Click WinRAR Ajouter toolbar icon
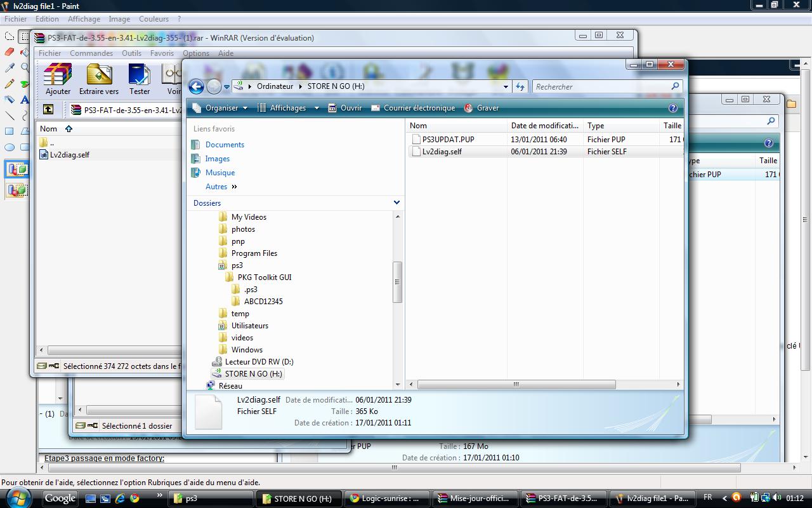 point(58,79)
